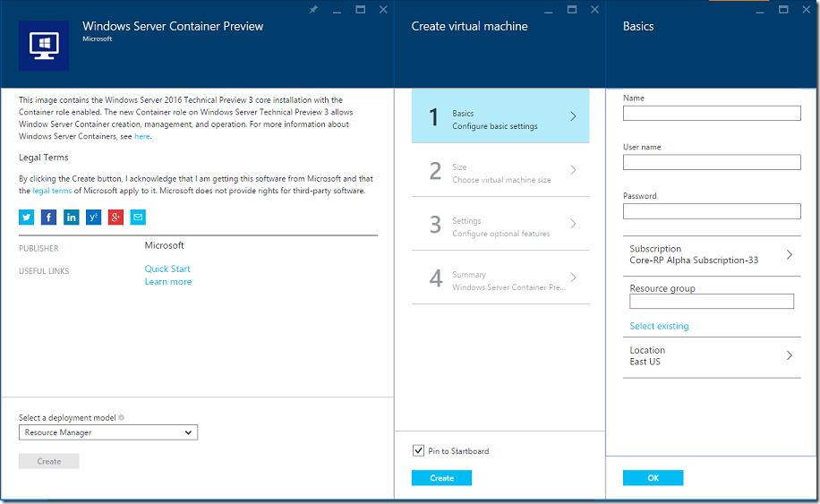This screenshot has height=504, width=820.
Task: Minimize the Basics blade
Action: [760, 11]
